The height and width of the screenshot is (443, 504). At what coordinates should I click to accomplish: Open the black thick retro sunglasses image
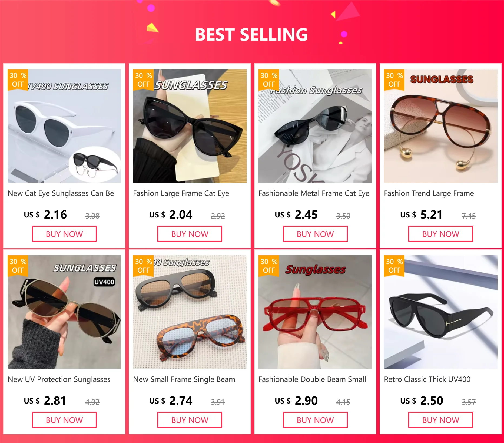pos(441,312)
